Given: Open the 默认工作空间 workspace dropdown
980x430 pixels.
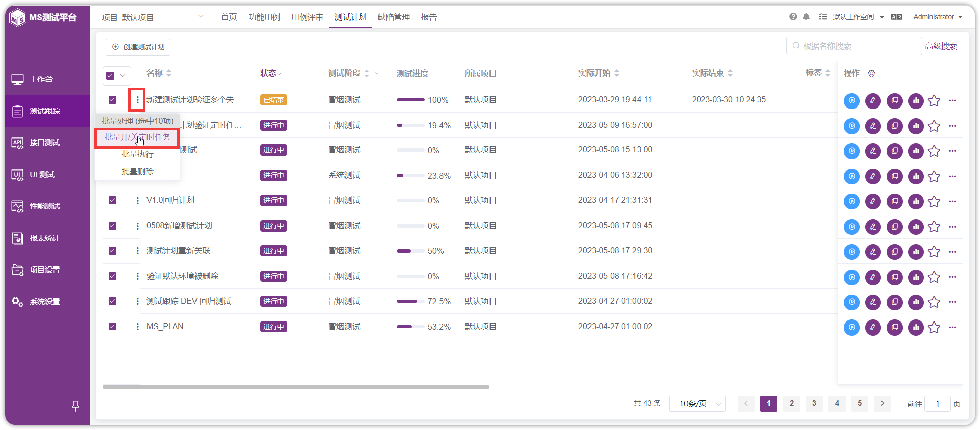Looking at the screenshot, I should coord(858,17).
